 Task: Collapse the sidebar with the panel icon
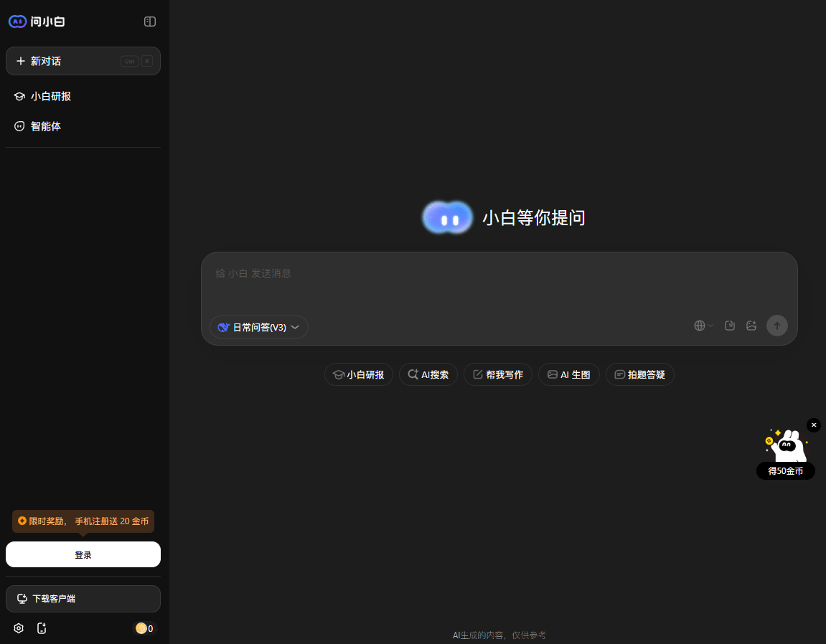(x=149, y=22)
